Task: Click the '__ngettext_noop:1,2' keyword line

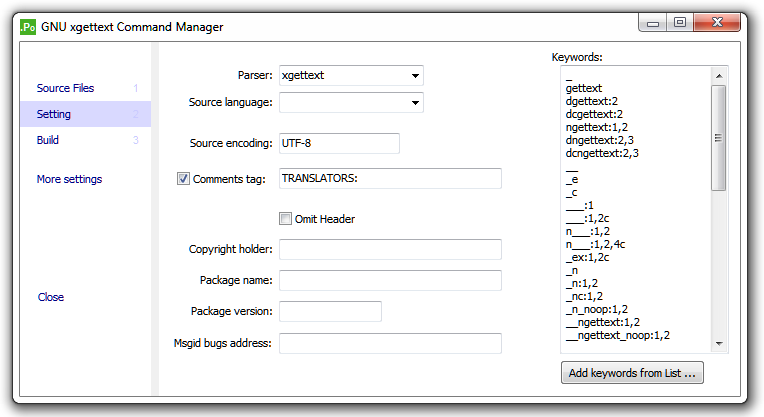Action: [617, 335]
